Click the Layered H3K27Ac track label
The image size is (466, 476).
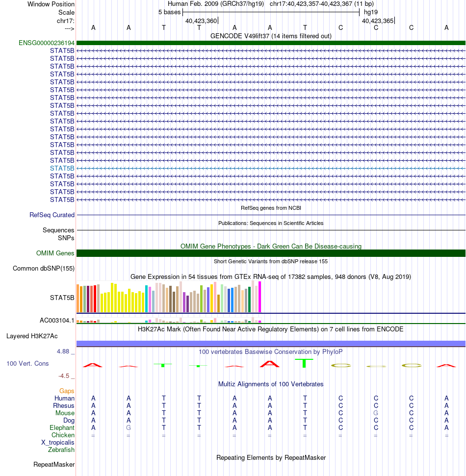(x=32, y=336)
